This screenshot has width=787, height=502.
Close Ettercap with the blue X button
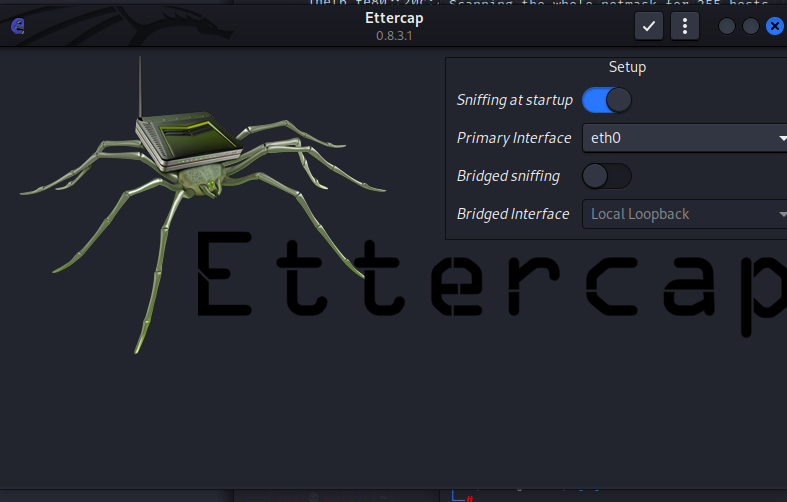774,26
